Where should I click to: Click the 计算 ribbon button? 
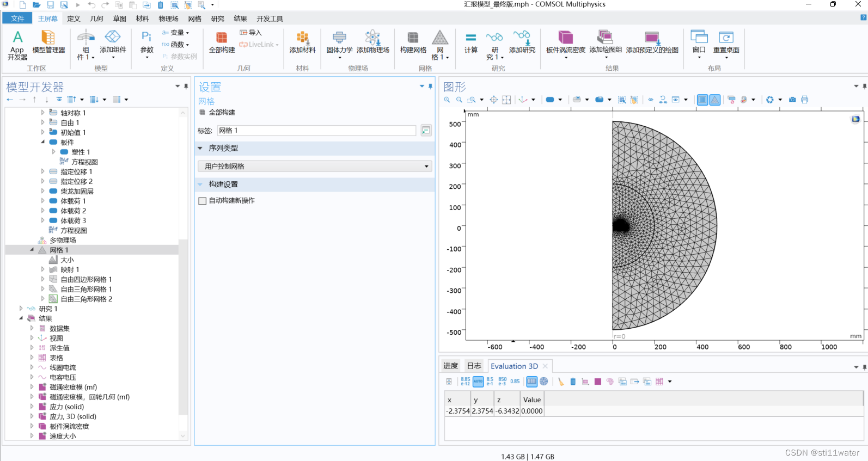coord(471,42)
